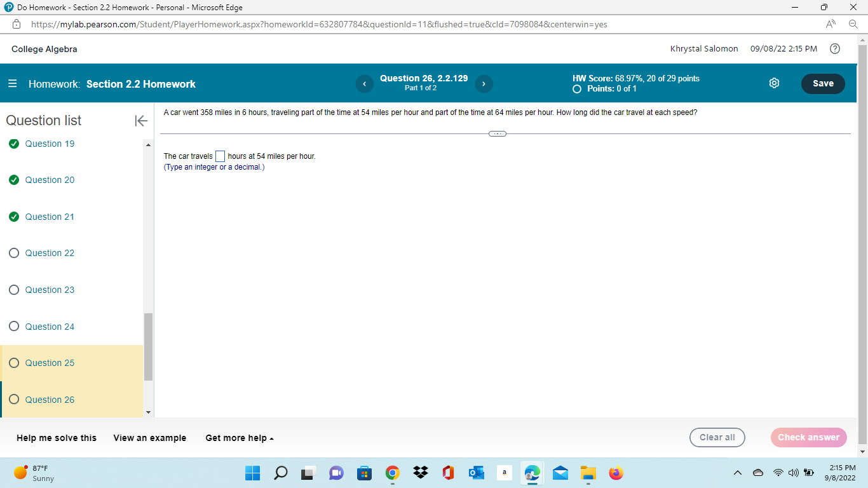Open help with the question mark icon
This screenshot has height=488, width=868.
coord(835,48)
